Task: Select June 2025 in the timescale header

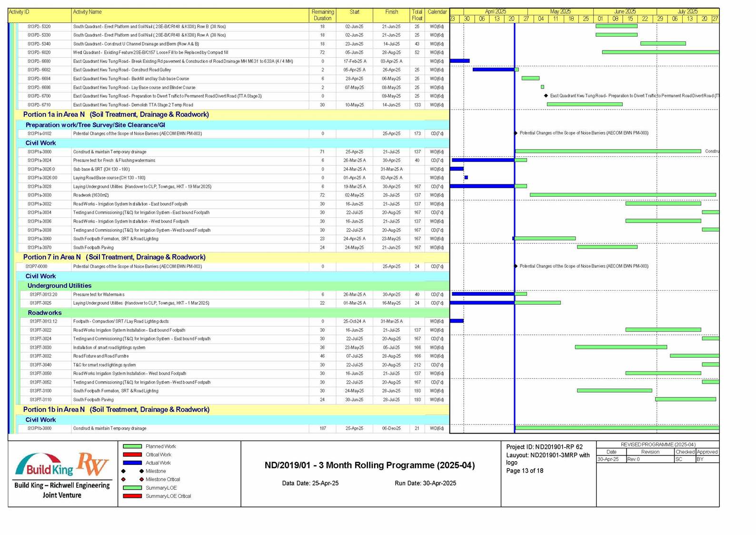Action: point(625,11)
